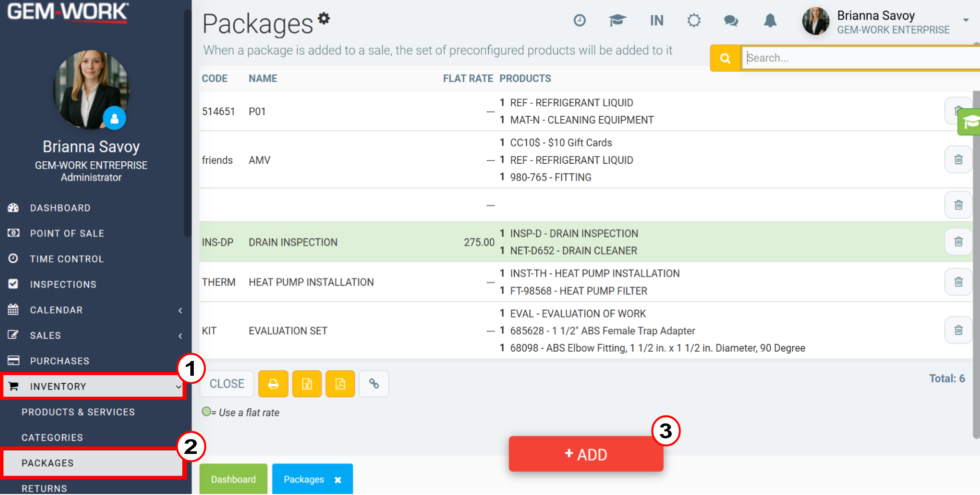Click the magnifier search button

tap(725, 58)
